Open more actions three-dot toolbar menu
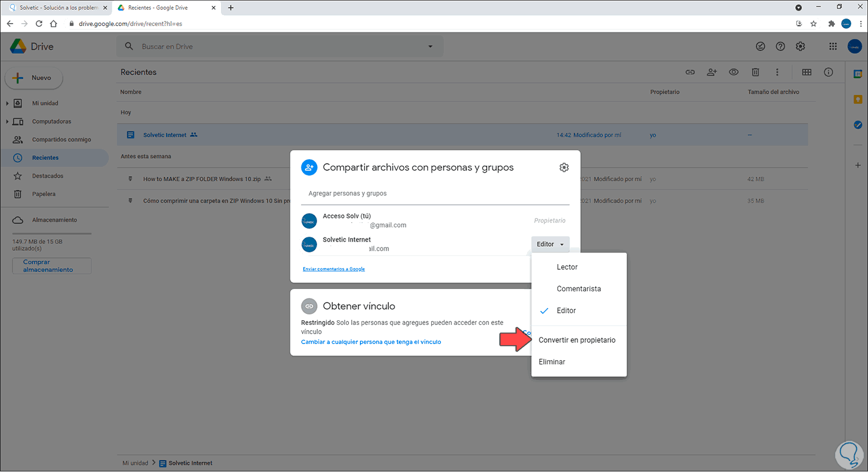Screen dimensions: 868x472 [x=777, y=72]
